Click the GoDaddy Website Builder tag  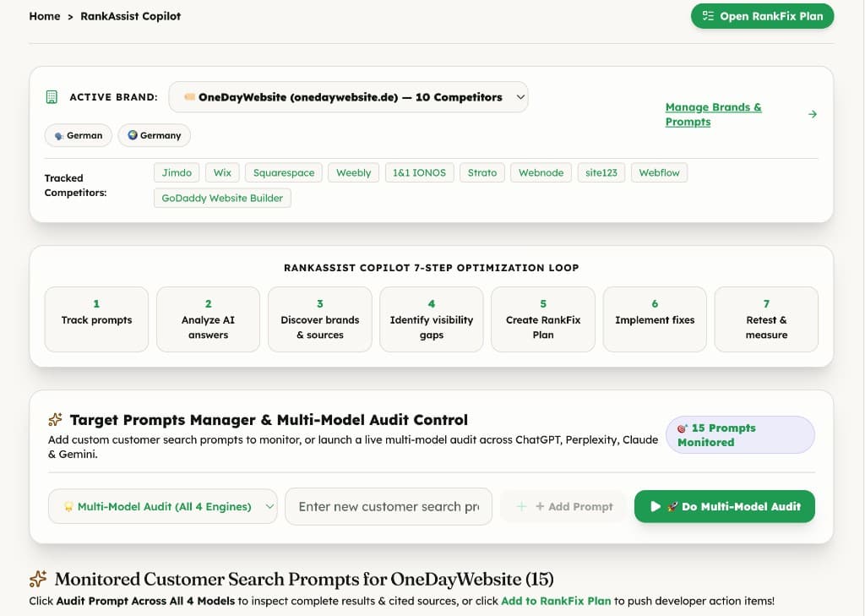[x=222, y=199]
